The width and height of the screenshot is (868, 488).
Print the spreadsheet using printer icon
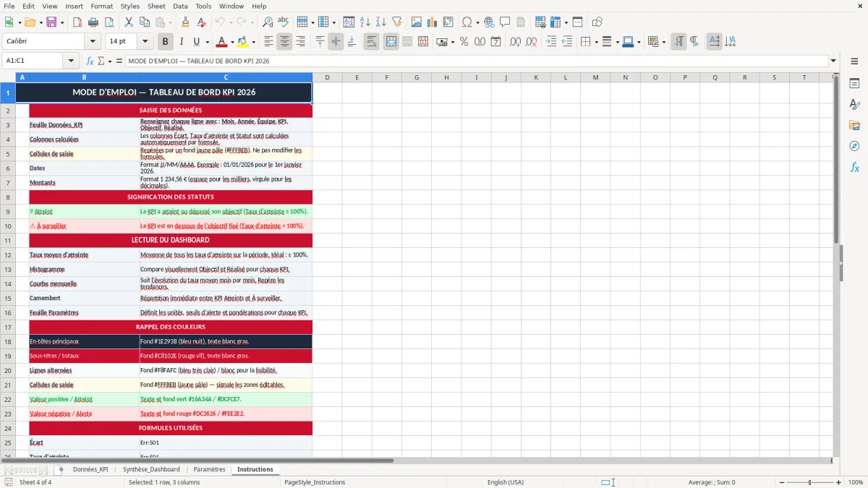[x=92, y=22]
